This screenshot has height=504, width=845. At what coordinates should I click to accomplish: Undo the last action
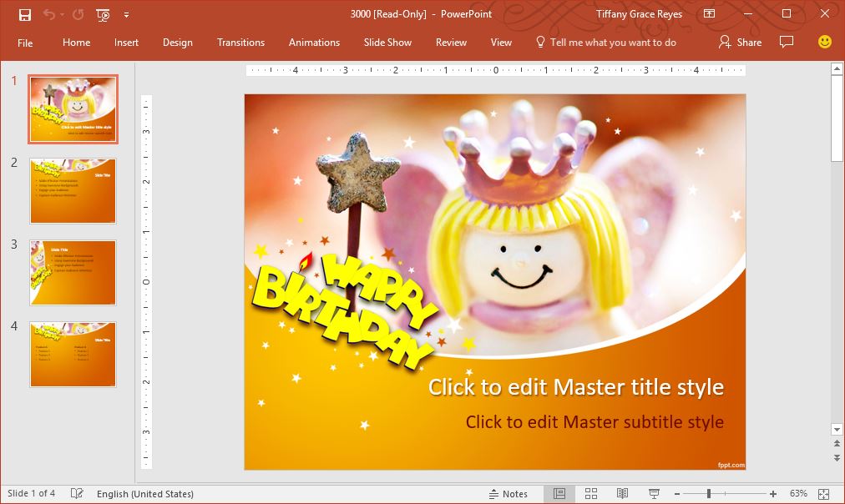[x=49, y=14]
